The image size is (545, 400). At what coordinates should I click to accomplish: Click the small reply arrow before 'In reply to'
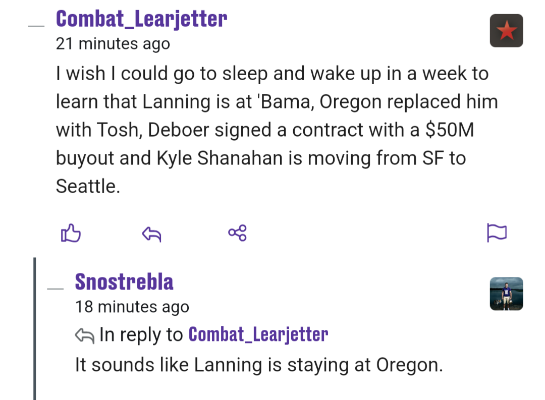point(84,335)
